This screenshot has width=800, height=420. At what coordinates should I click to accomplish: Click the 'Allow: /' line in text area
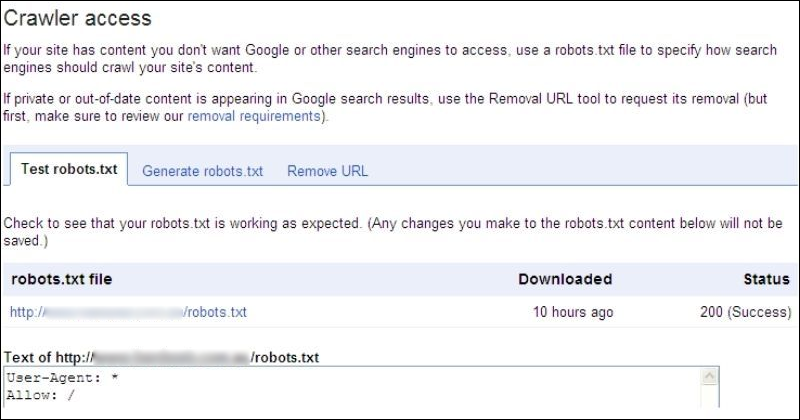[40, 395]
